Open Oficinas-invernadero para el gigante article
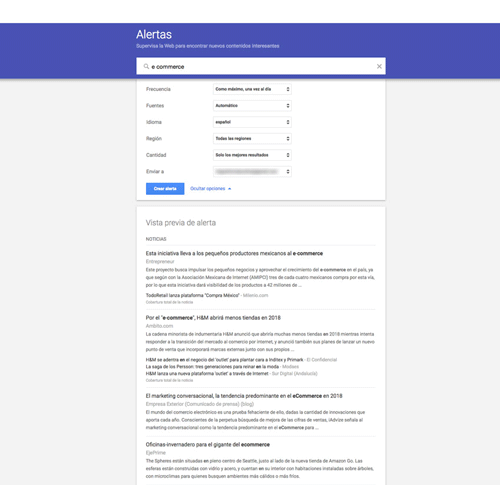The width and height of the screenshot is (500, 485). [208, 445]
